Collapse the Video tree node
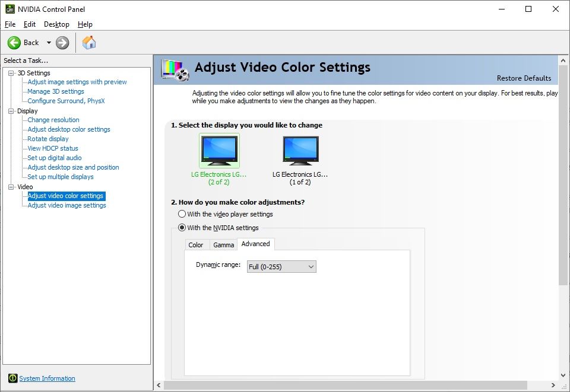 [11, 187]
